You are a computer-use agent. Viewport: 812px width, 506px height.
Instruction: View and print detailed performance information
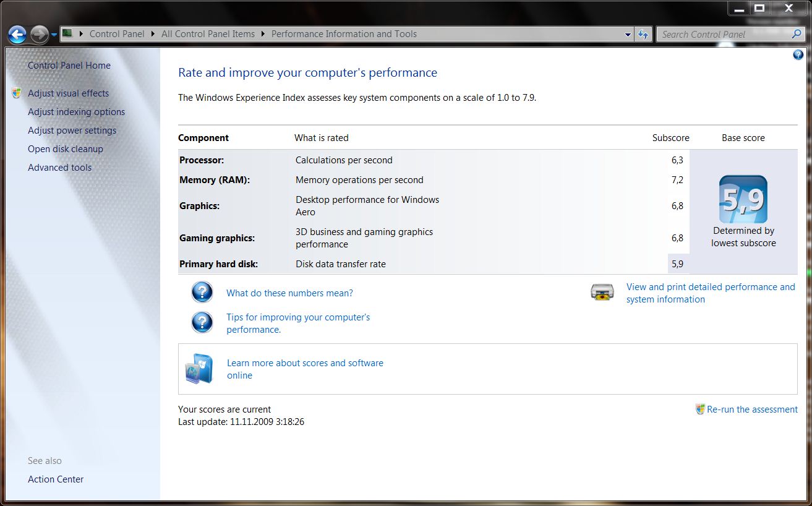click(711, 293)
